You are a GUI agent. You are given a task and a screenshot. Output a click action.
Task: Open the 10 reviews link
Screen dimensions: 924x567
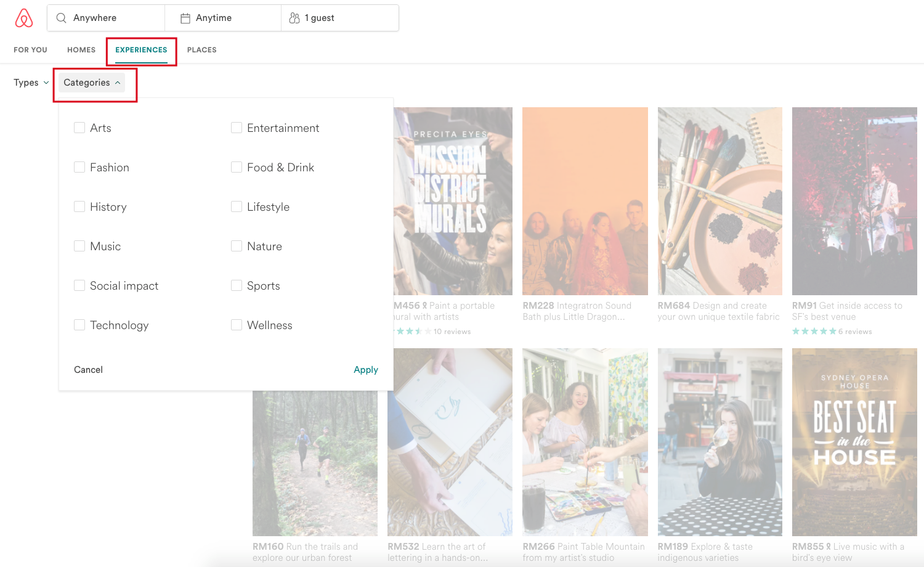(x=452, y=331)
